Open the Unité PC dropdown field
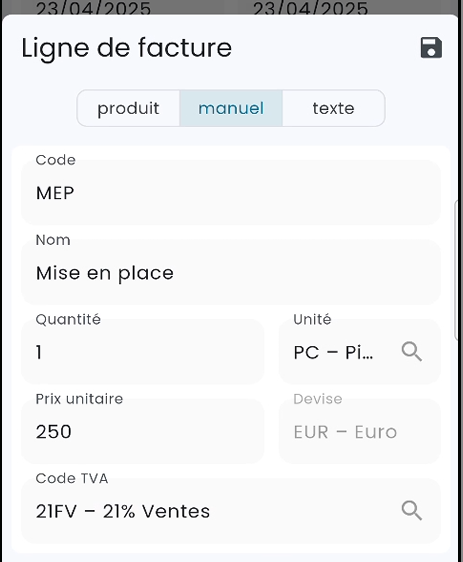 pos(359,352)
